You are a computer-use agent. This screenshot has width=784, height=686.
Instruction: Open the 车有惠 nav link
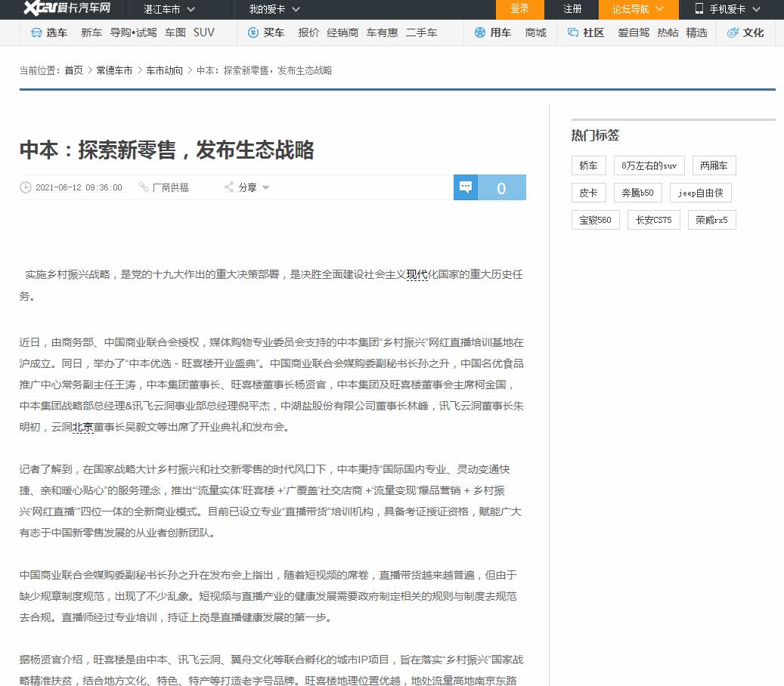[382, 33]
